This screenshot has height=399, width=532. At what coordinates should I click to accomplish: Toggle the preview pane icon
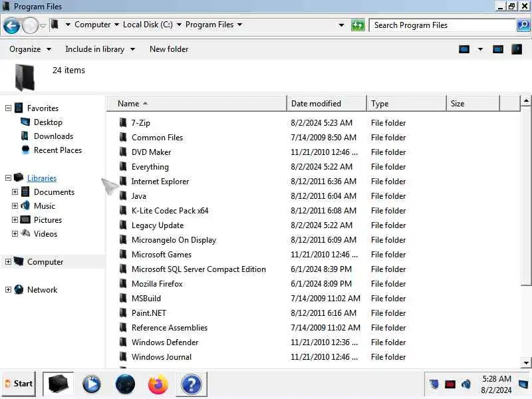497,49
